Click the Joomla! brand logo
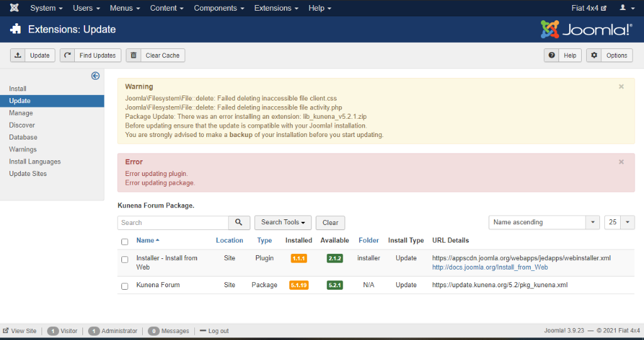This screenshot has width=644, height=340. click(587, 30)
